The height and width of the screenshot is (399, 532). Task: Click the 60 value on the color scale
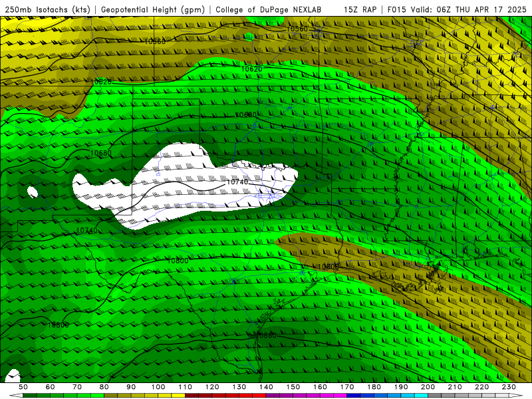coord(51,387)
